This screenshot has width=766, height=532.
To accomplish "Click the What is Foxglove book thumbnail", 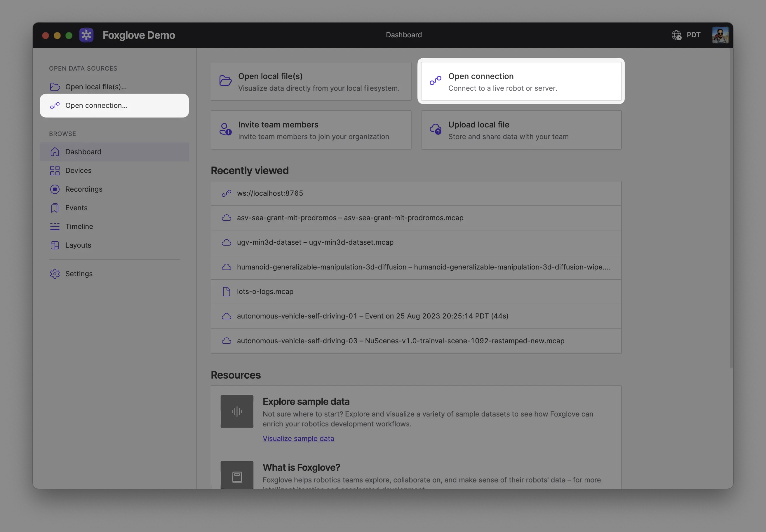I will pyautogui.click(x=237, y=477).
